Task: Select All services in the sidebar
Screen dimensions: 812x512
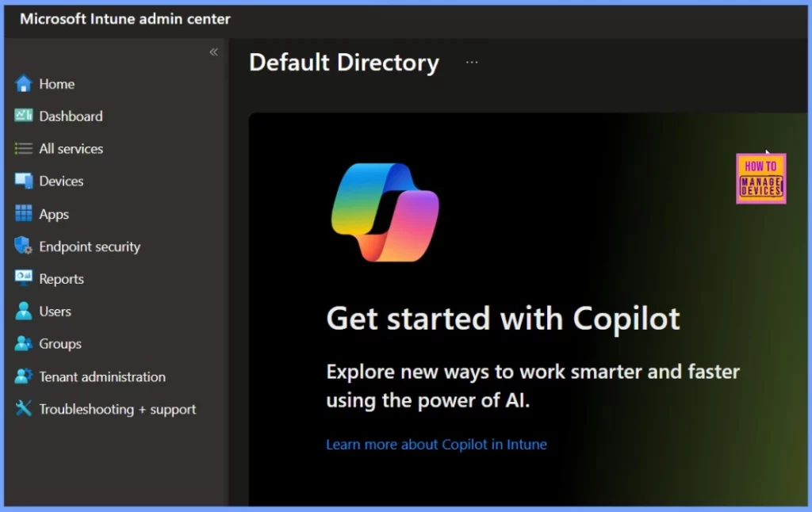Action: click(x=71, y=148)
